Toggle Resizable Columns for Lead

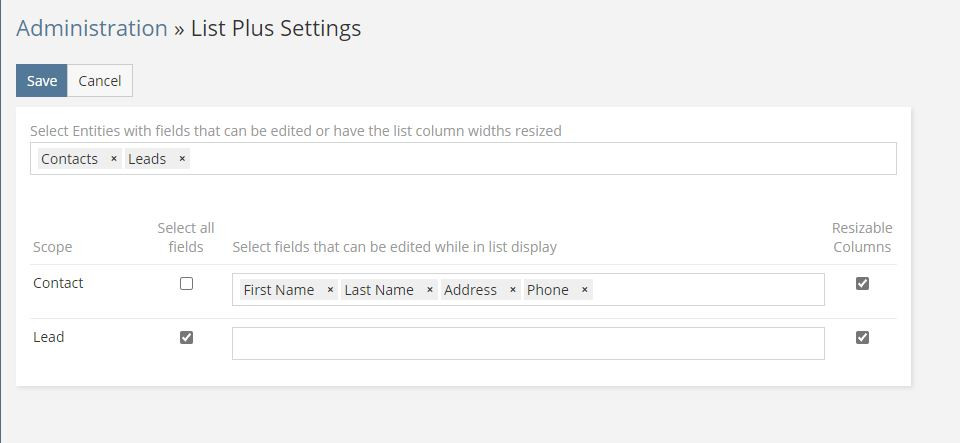[x=862, y=338]
